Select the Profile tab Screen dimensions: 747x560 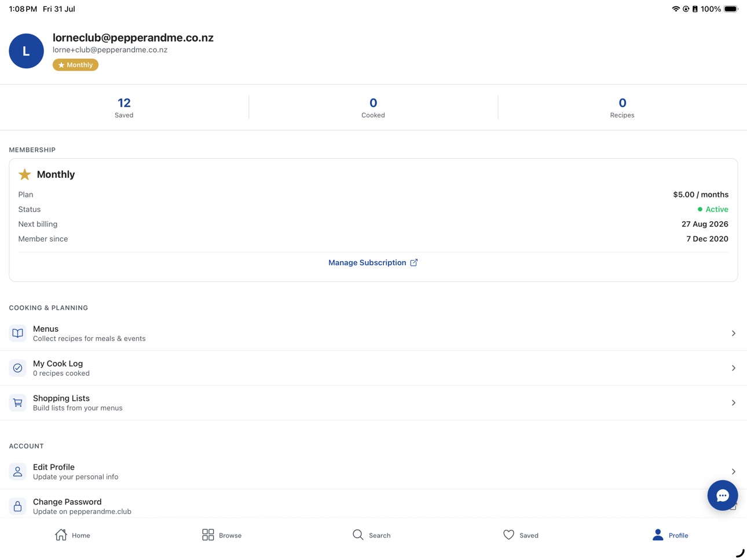tap(670, 535)
